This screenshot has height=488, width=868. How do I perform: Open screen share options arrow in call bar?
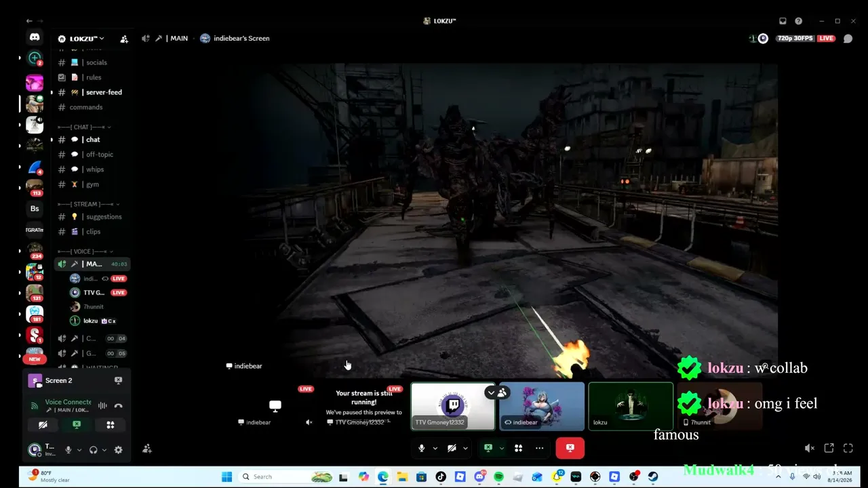[x=501, y=448]
